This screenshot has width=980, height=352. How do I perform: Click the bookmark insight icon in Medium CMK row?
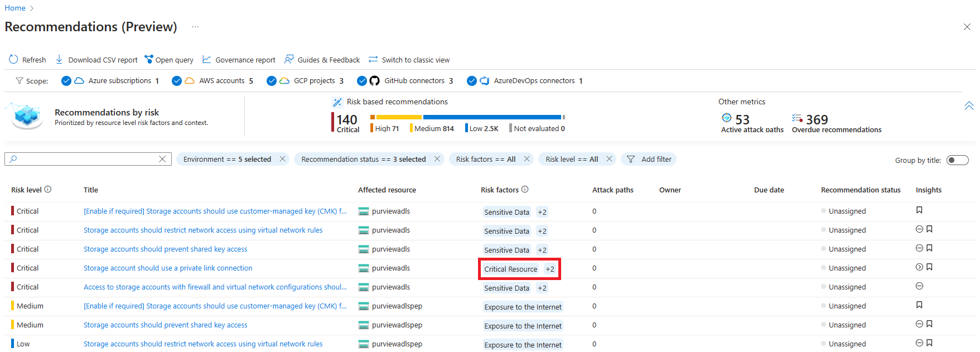pos(919,305)
